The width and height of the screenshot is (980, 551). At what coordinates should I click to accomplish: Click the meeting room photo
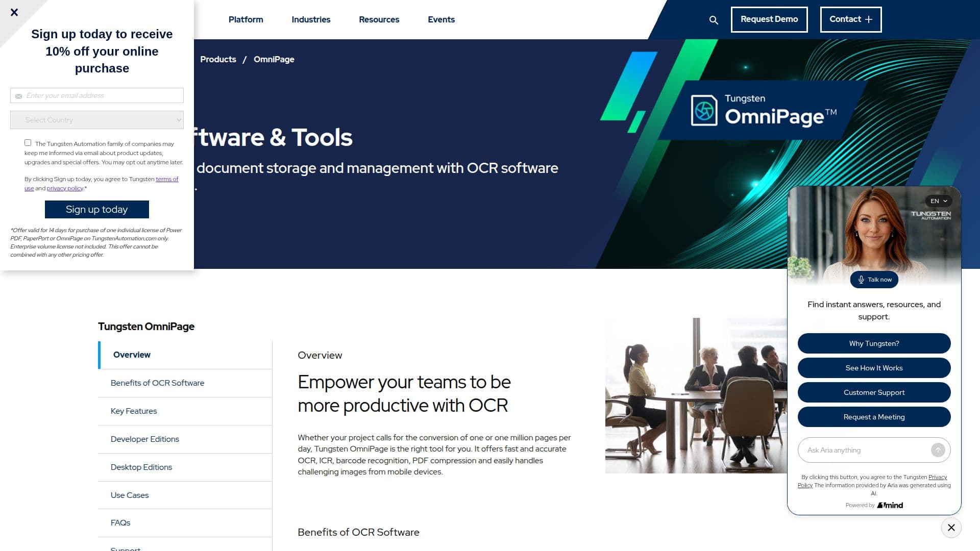pyautogui.click(x=696, y=395)
